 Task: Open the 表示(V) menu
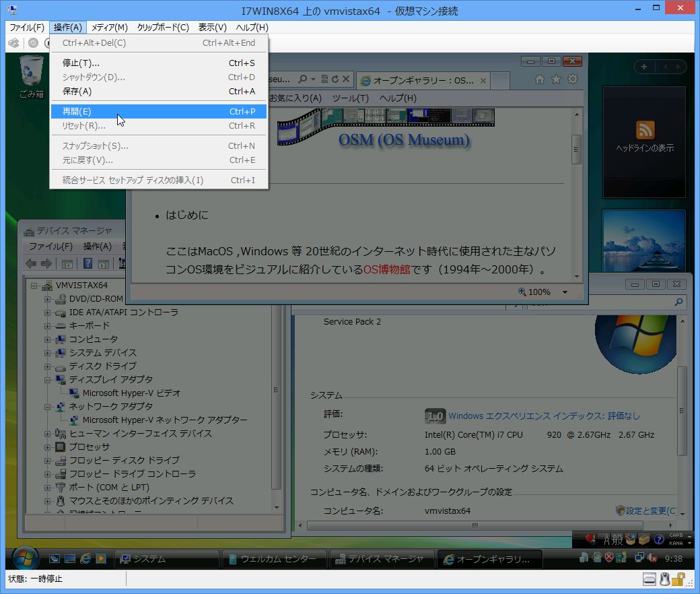coord(213,27)
